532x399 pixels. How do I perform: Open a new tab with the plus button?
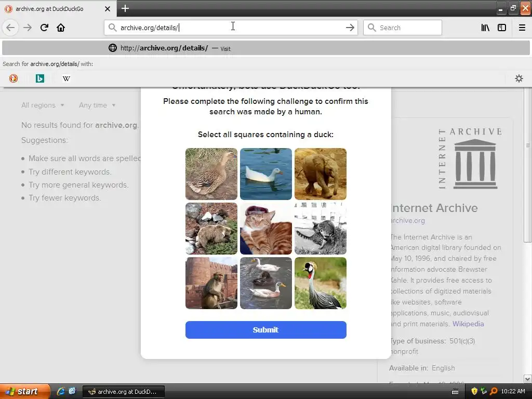125,8
